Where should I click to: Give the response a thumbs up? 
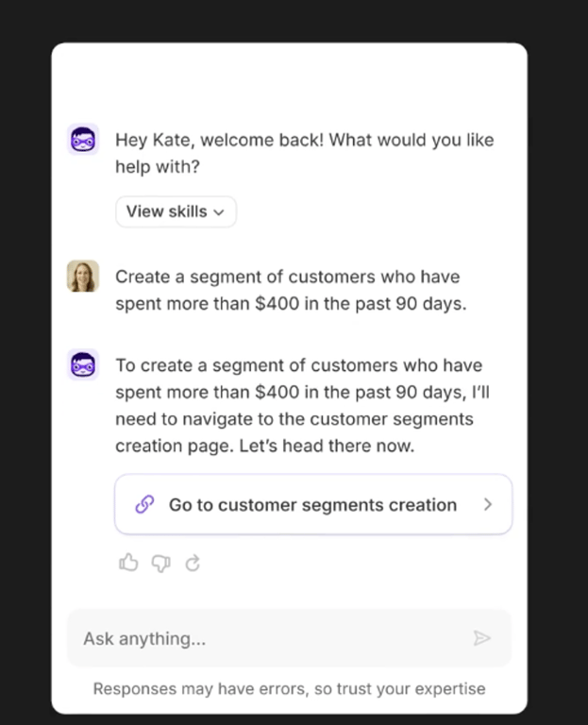[128, 563]
